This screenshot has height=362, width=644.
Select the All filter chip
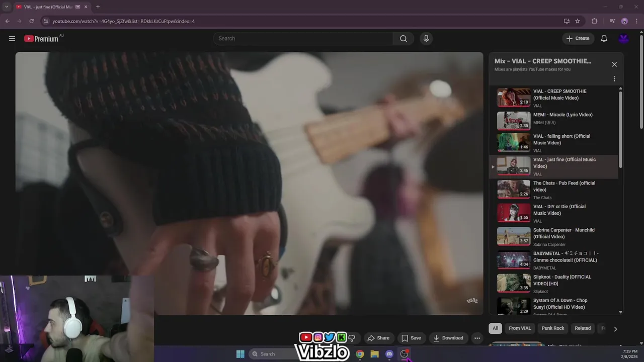coord(495,328)
